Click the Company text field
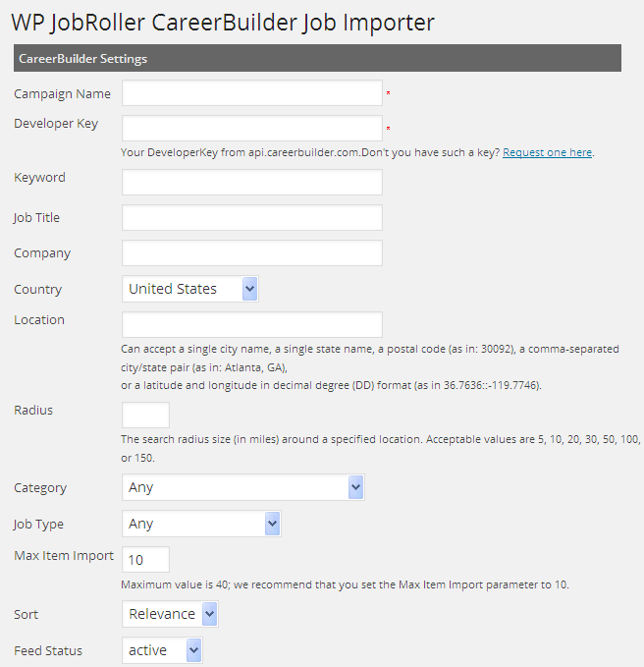The image size is (644, 667). point(251,252)
